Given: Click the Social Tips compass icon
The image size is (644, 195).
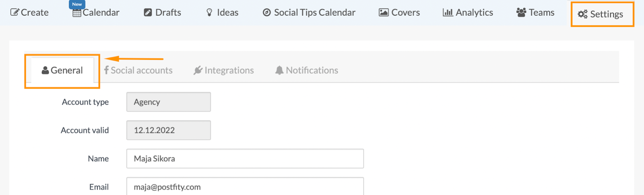Looking at the screenshot, I should coord(266,12).
